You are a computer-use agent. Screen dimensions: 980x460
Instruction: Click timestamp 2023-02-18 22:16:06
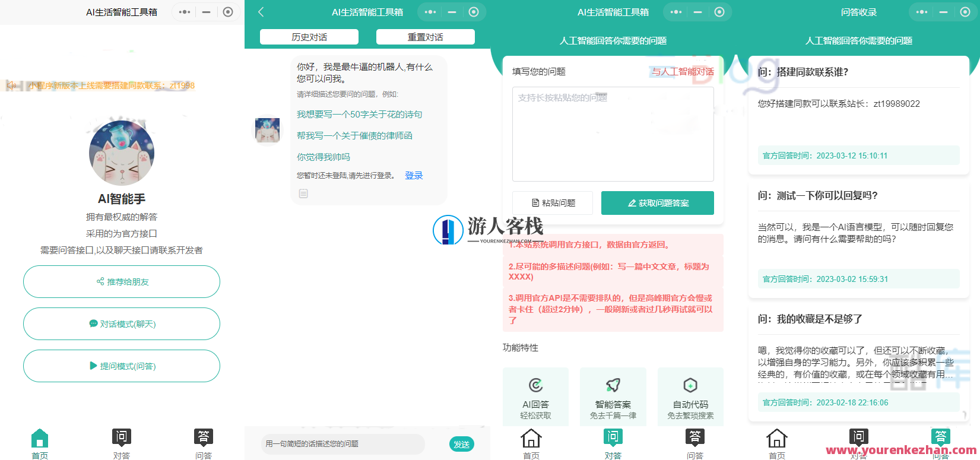[x=852, y=402]
